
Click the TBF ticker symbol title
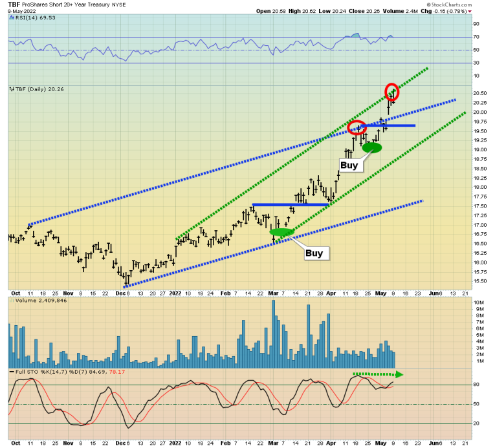pos(14,5)
